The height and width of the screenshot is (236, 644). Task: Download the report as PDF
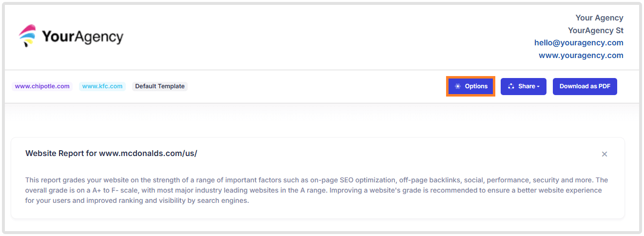coord(585,86)
